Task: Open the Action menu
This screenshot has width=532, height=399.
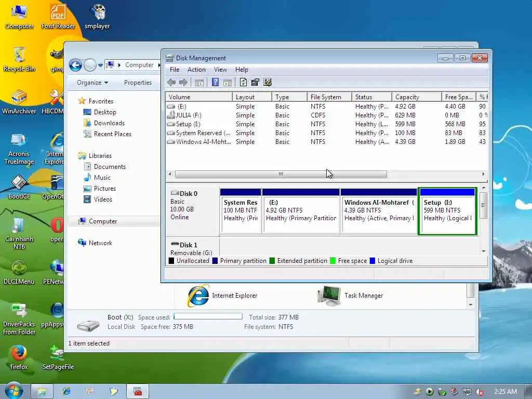Action: pyautogui.click(x=196, y=70)
